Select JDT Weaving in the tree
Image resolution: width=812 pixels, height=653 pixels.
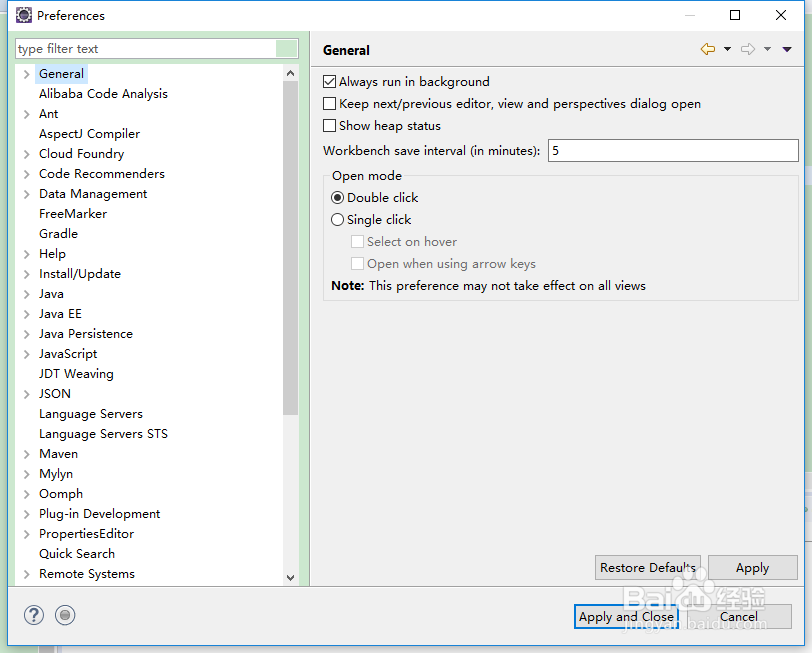76,374
